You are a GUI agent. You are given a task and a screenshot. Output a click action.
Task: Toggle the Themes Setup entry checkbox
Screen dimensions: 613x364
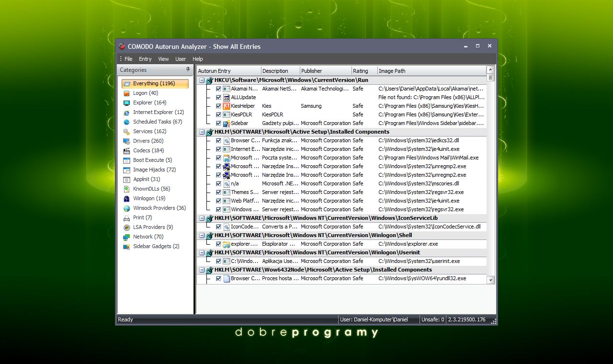[218, 192]
